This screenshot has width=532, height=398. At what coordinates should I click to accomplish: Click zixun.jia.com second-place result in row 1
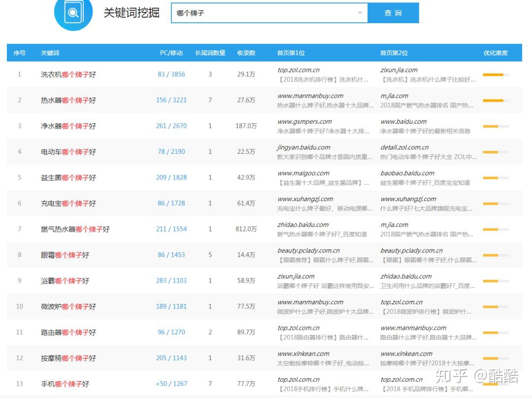(399, 70)
